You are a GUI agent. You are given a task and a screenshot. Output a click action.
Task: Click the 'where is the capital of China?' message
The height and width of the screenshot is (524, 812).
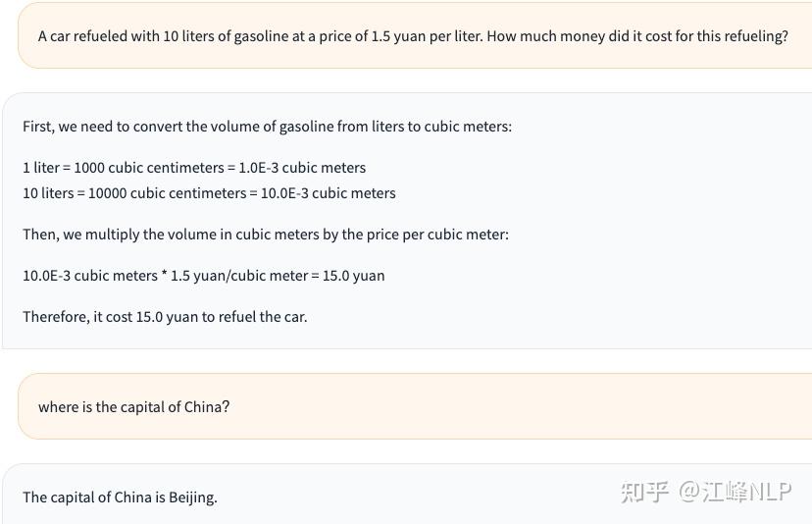(x=133, y=406)
